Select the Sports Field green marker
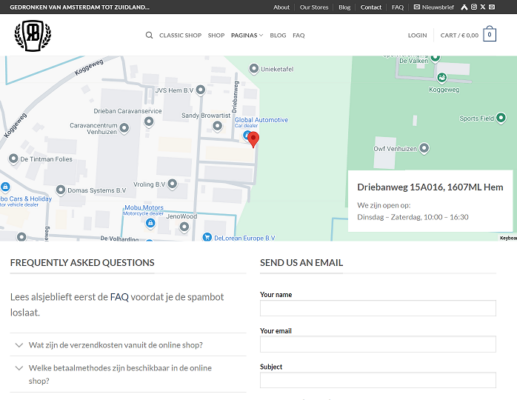This screenshot has height=400, width=517. 501,118
